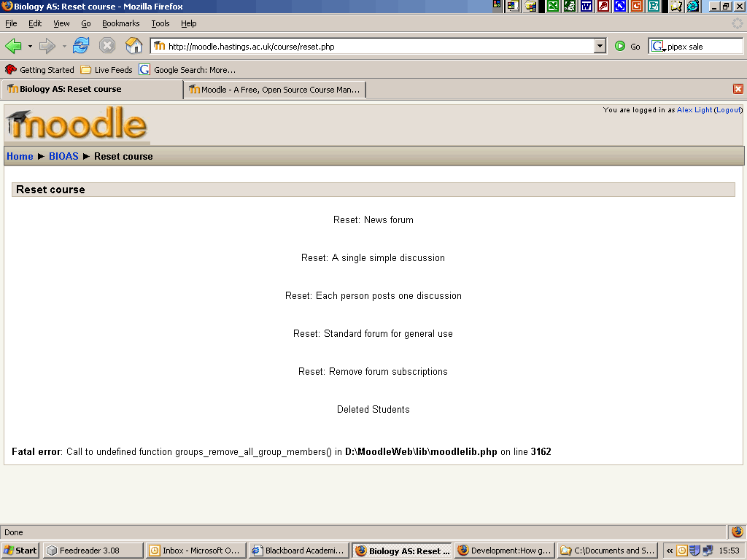This screenshot has height=560, width=747.
Task: Open the Go menu
Action: (x=86, y=23)
